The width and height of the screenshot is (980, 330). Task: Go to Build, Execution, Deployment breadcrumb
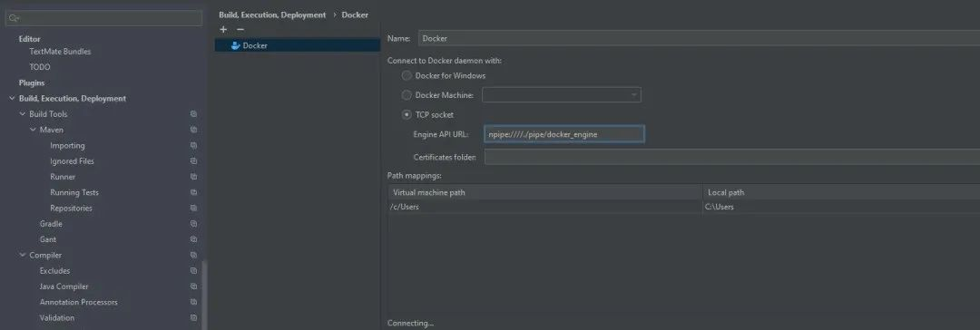272,15
